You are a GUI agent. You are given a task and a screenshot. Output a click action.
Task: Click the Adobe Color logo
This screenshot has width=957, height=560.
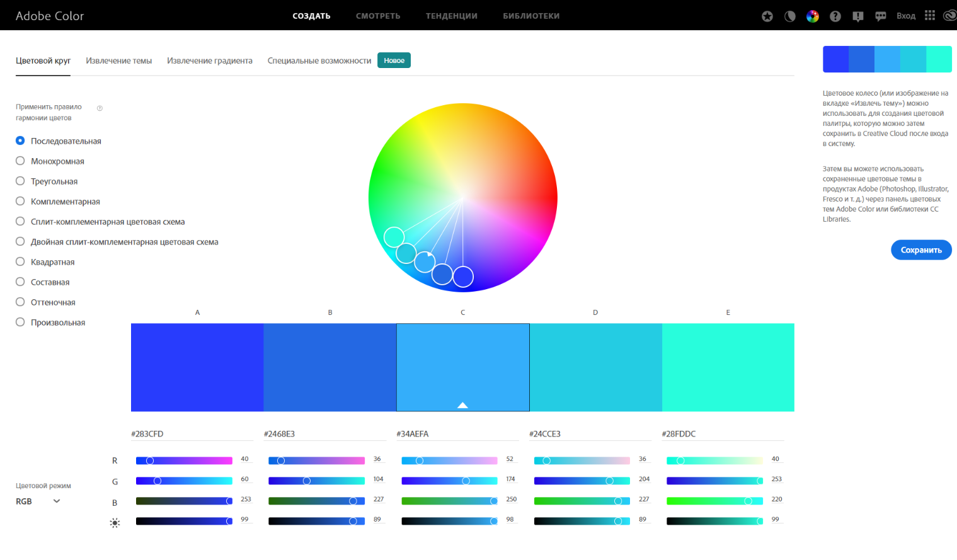click(x=50, y=16)
